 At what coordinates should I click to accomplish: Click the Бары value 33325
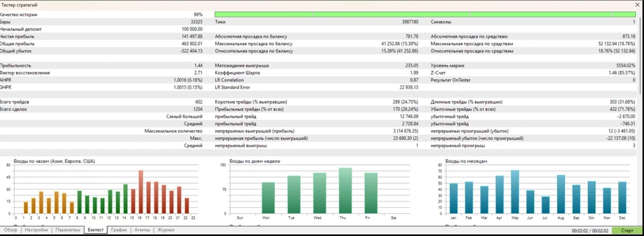(x=196, y=22)
